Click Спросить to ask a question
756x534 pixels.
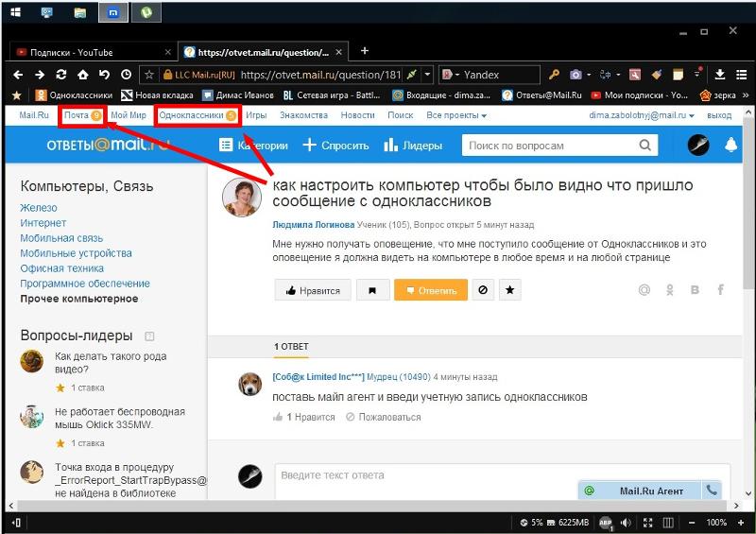pyautogui.click(x=335, y=146)
